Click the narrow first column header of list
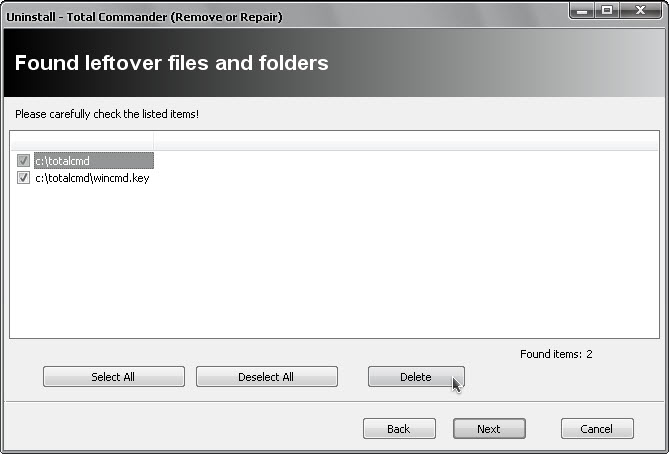The image size is (669, 454). pyautogui.click(x=81, y=141)
